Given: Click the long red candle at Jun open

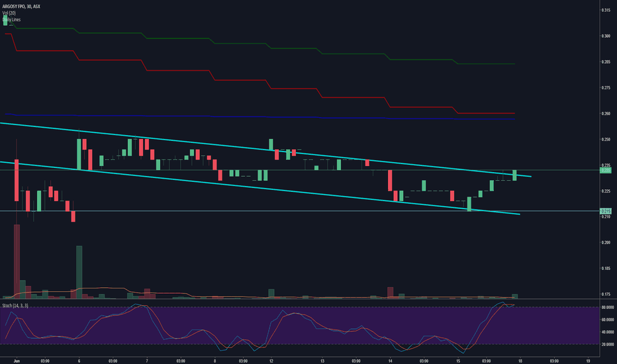Looking at the screenshot, I should [x=17, y=180].
